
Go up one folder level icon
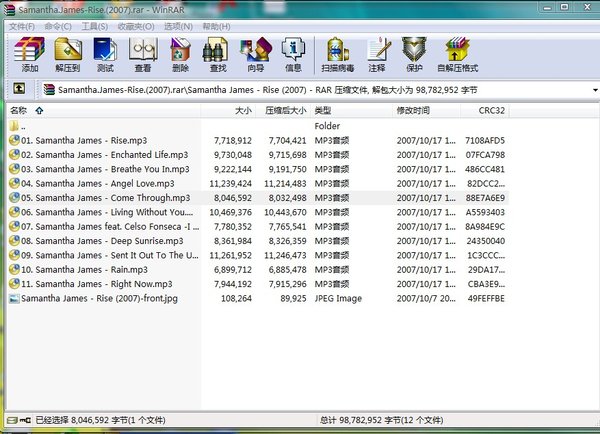19,89
